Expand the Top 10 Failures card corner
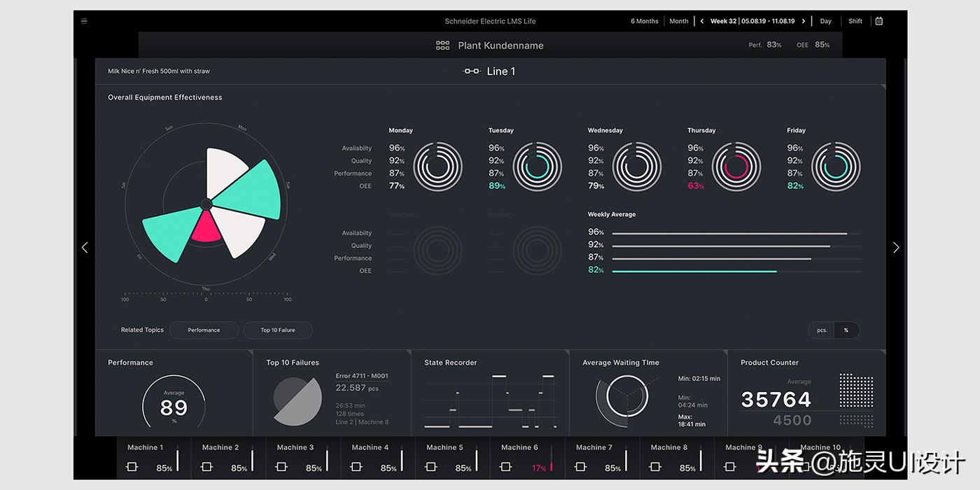 click(408, 353)
